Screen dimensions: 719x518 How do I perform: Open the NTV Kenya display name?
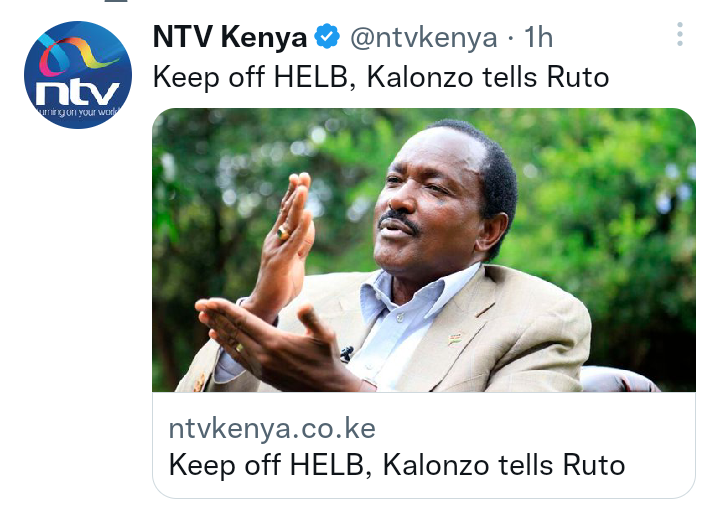[x=230, y=37]
